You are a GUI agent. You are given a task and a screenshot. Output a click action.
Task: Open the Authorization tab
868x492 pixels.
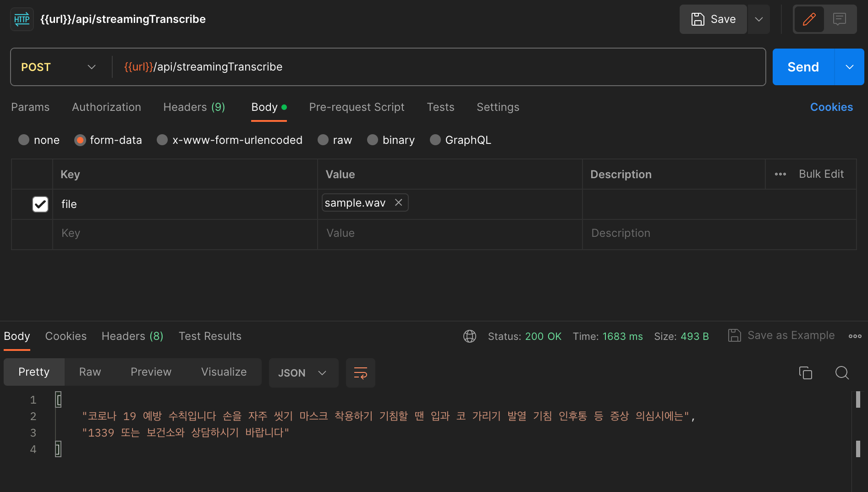coord(106,107)
